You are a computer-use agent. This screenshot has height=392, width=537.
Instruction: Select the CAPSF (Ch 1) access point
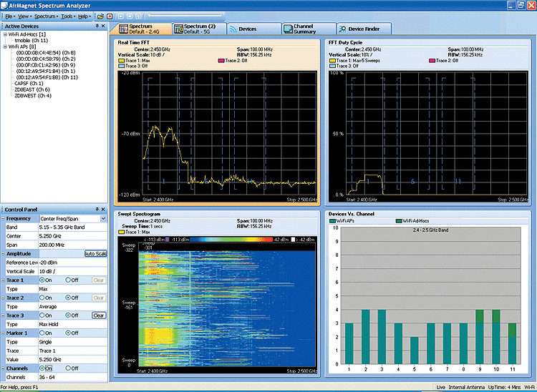29,84
